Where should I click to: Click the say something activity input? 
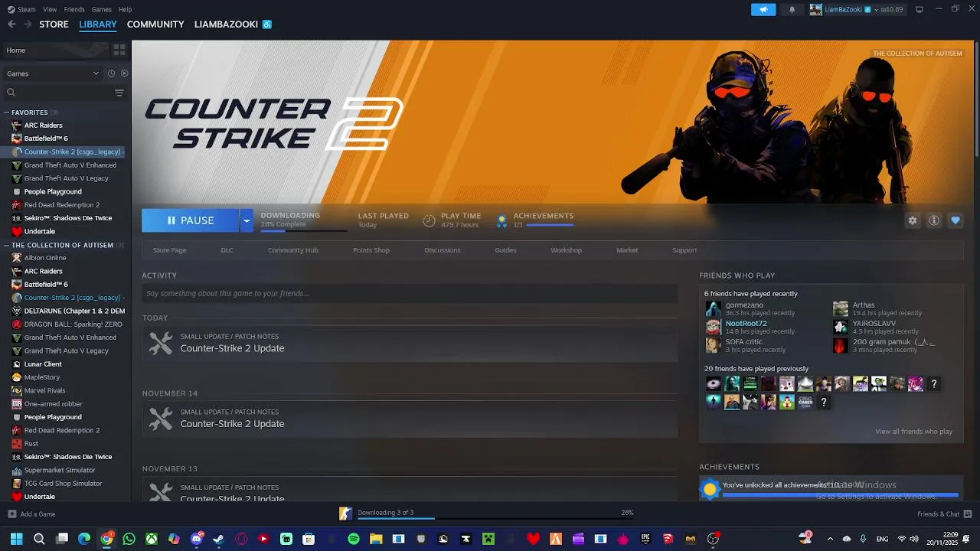410,293
